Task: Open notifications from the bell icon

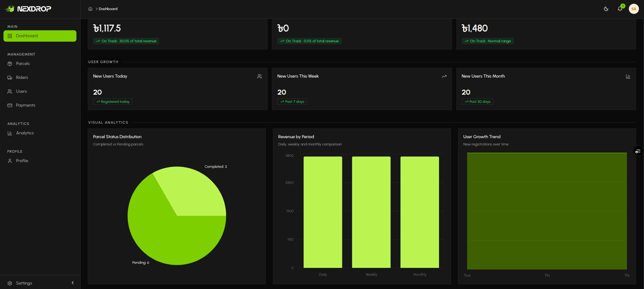Action: point(620,9)
